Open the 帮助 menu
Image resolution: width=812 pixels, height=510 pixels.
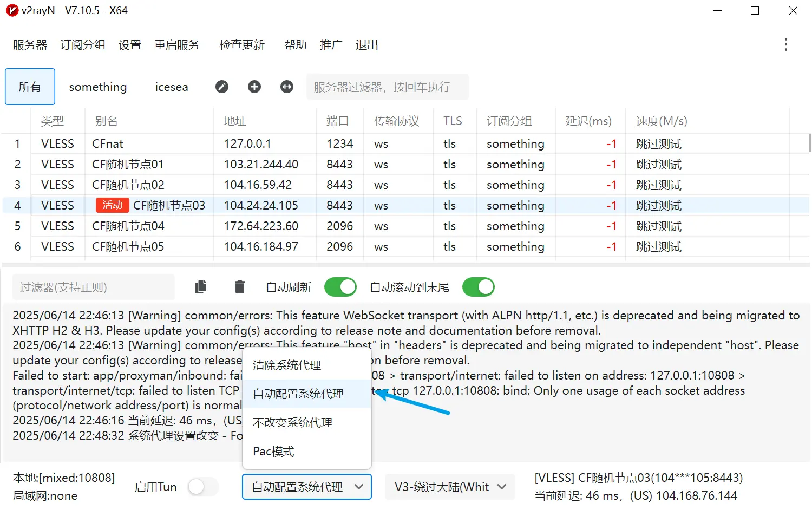tap(296, 45)
